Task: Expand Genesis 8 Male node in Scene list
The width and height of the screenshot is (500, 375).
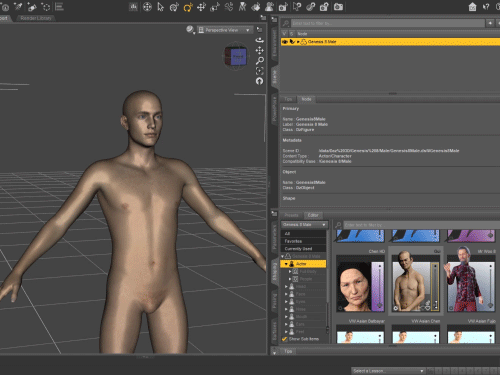Action: pyautogui.click(x=298, y=42)
